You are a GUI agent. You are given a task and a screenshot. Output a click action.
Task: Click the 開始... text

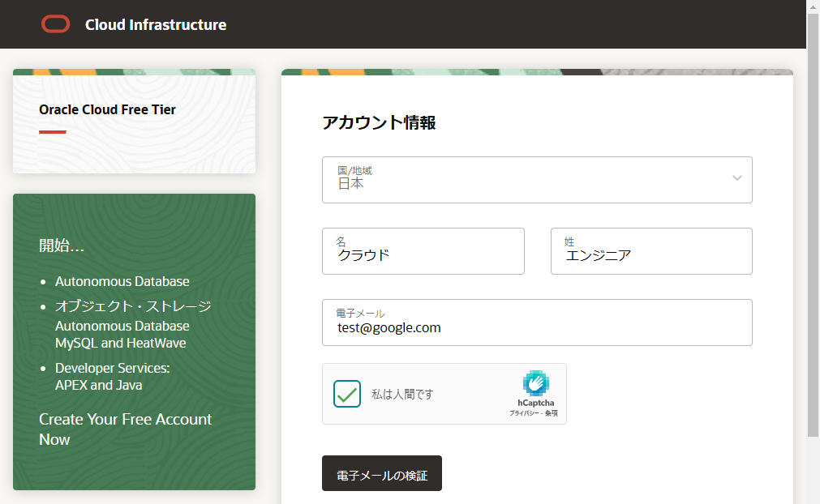coord(61,246)
